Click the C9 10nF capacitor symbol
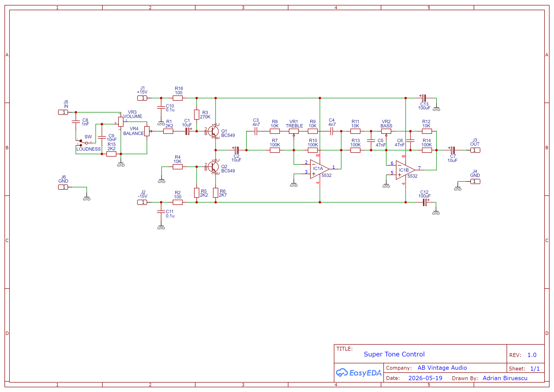Viewport: 554px width, 392px height. 102,137
